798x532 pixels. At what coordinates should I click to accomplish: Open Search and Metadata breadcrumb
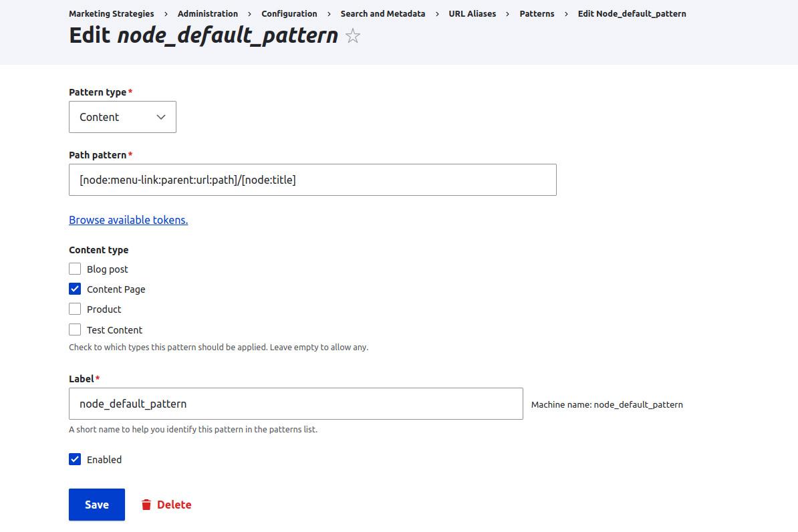[x=382, y=13]
